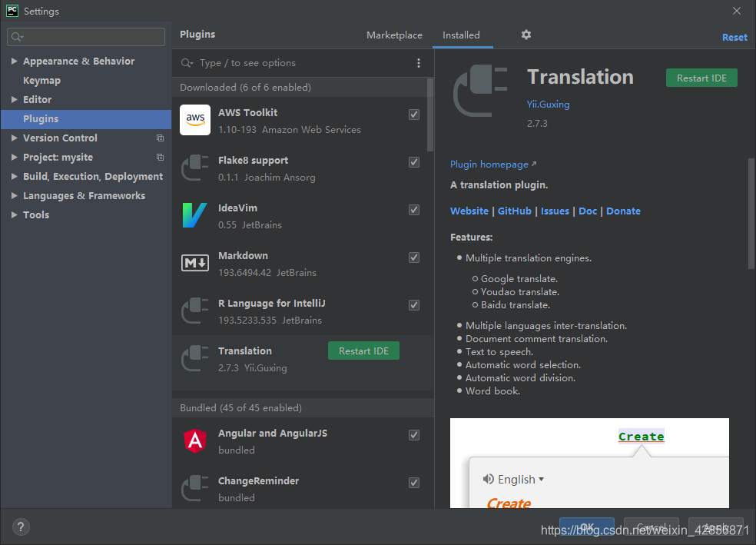
Task: Open the GitHub link
Action: point(515,211)
